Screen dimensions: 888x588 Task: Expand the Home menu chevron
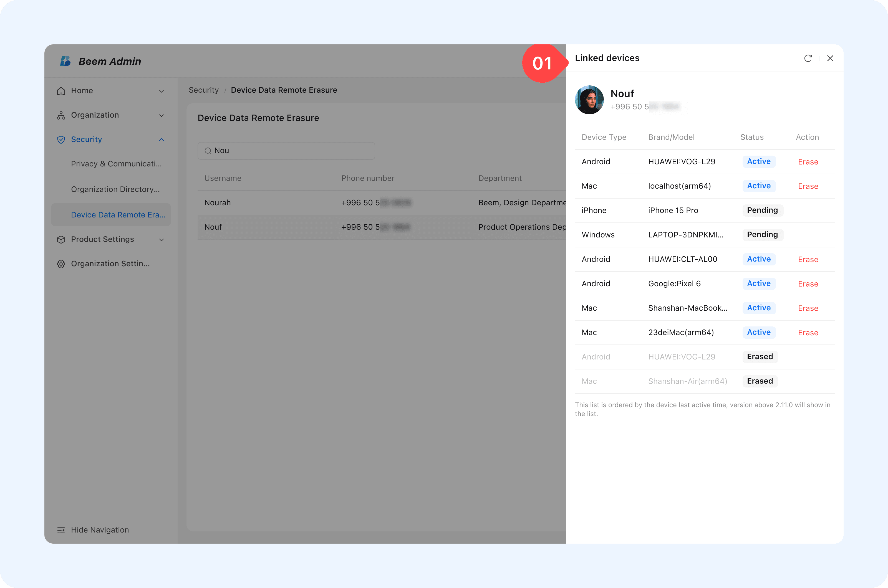[161, 91]
